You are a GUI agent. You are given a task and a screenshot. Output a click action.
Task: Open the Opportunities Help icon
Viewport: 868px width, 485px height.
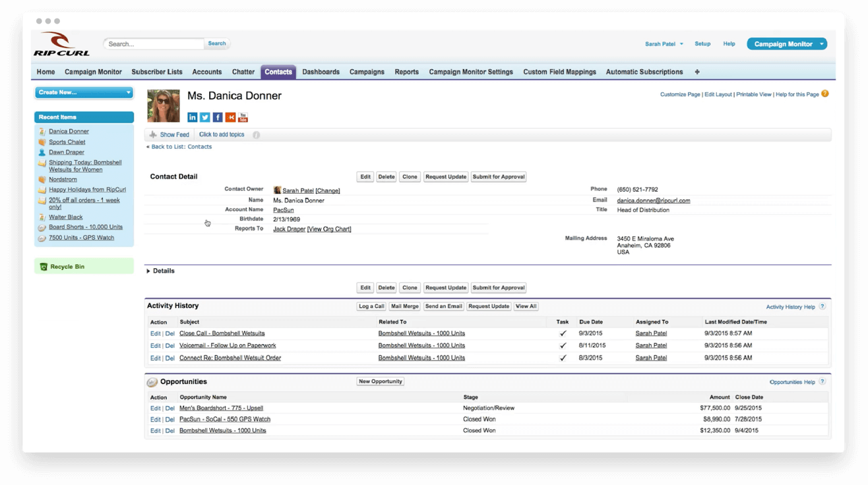[822, 381]
